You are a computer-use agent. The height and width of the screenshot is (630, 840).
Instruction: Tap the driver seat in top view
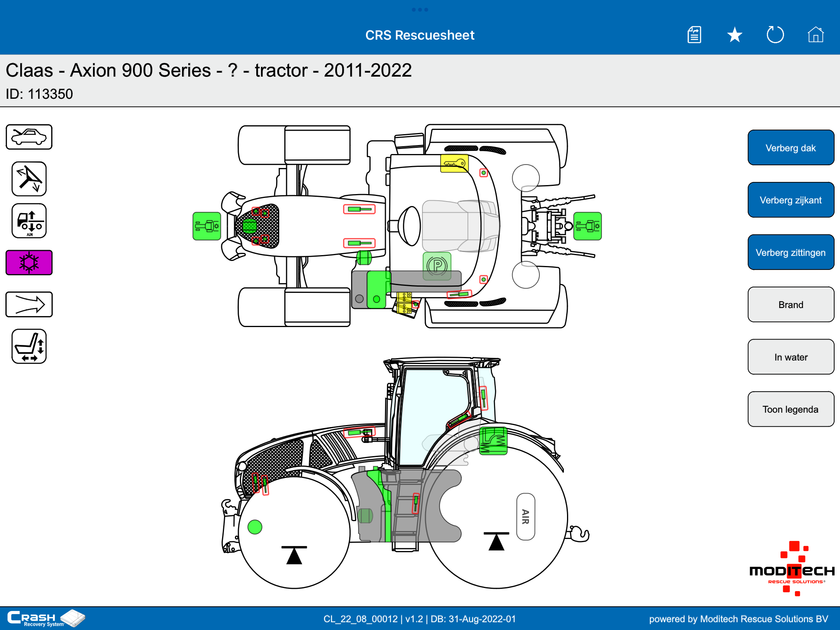461,226
